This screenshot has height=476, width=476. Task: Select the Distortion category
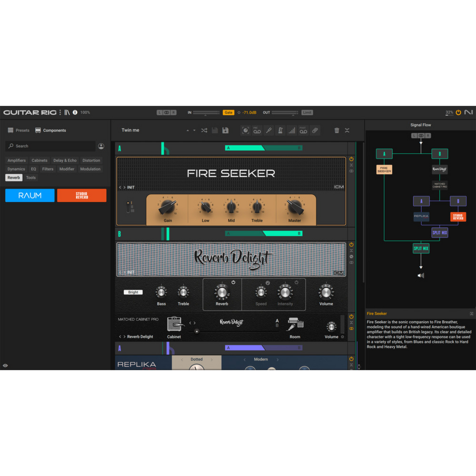pos(91,160)
